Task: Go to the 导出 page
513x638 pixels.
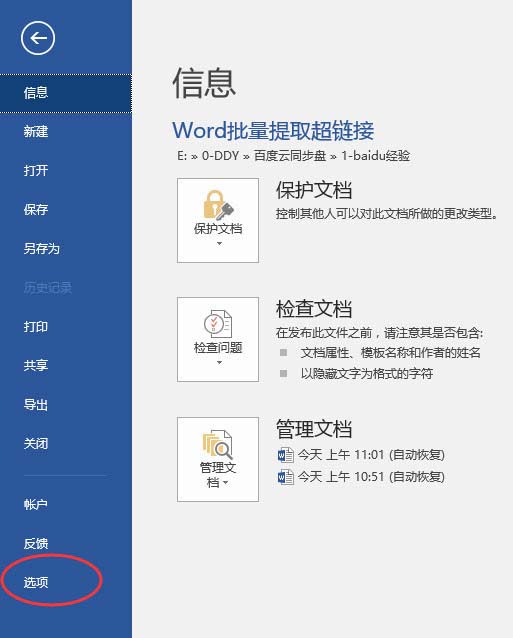Action: tap(65, 404)
